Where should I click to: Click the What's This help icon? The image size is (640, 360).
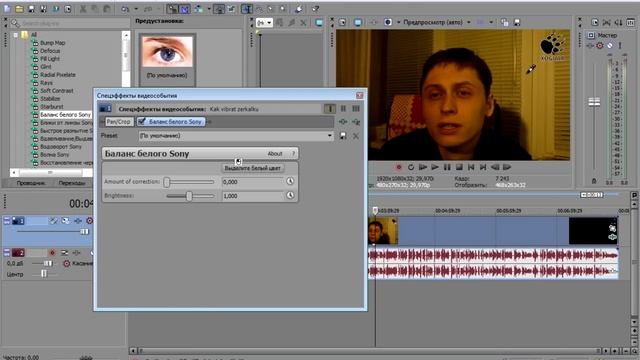point(316,9)
